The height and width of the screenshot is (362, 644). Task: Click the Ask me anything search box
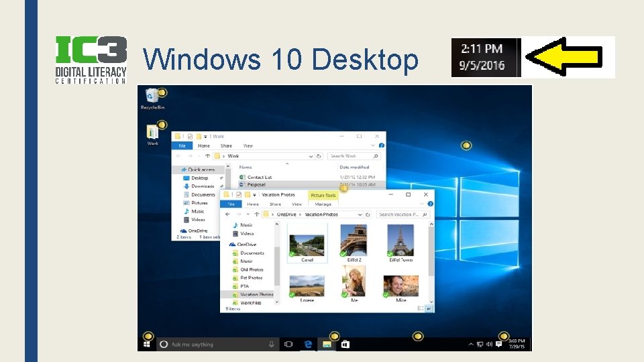pos(217,345)
